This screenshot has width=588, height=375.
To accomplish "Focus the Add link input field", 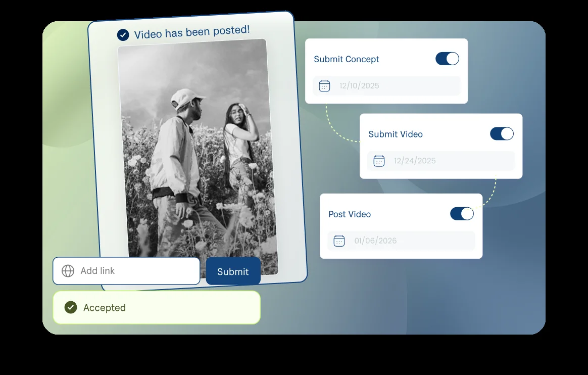I will tap(126, 271).
